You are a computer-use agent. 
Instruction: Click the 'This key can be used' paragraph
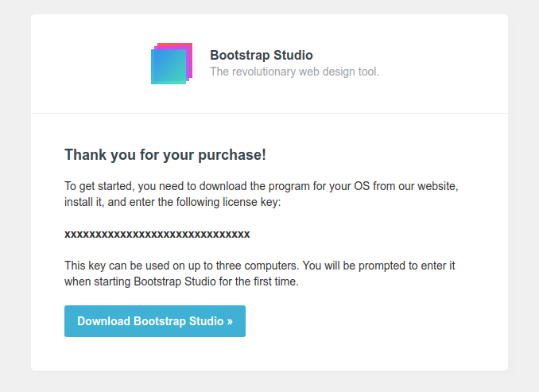tap(259, 273)
